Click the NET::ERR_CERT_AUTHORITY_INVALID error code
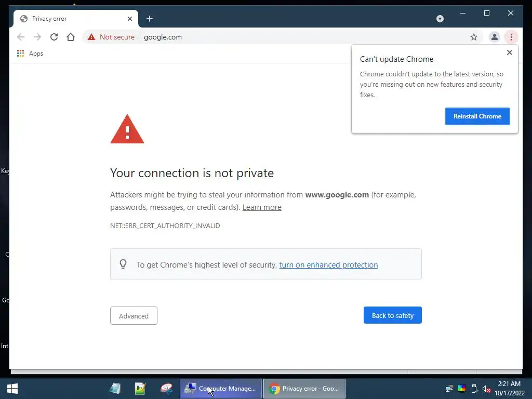The image size is (532, 399). click(x=165, y=225)
